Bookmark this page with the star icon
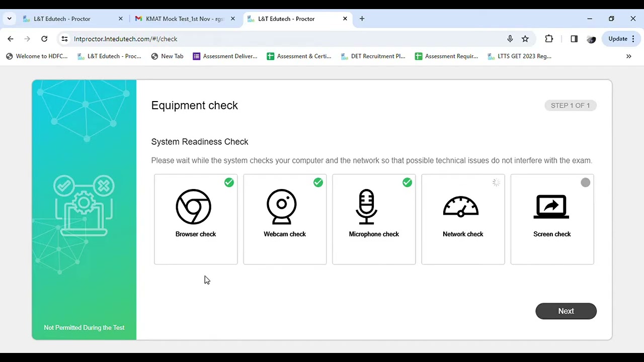 (525, 39)
